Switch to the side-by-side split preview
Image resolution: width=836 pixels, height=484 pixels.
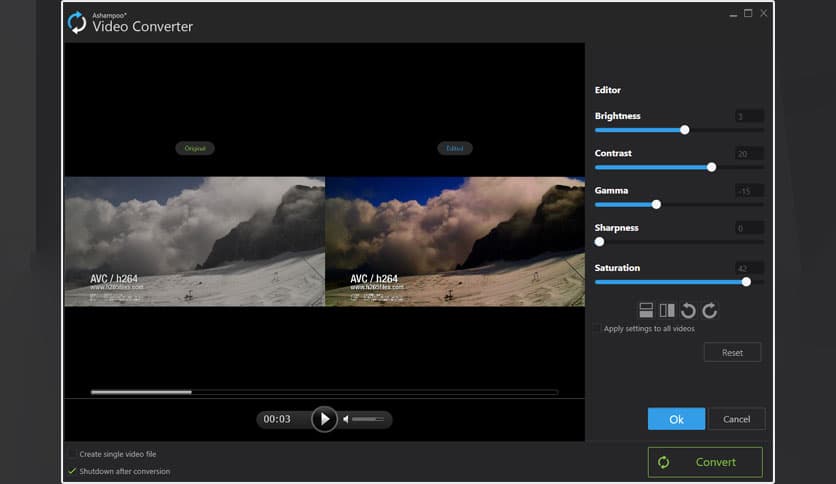click(667, 310)
